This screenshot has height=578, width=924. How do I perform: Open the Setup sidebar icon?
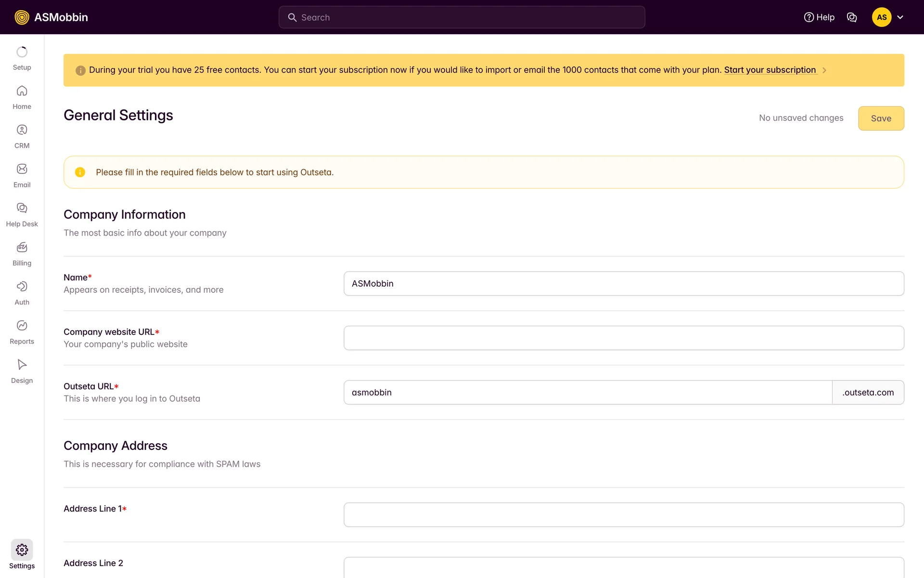pos(22,52)
